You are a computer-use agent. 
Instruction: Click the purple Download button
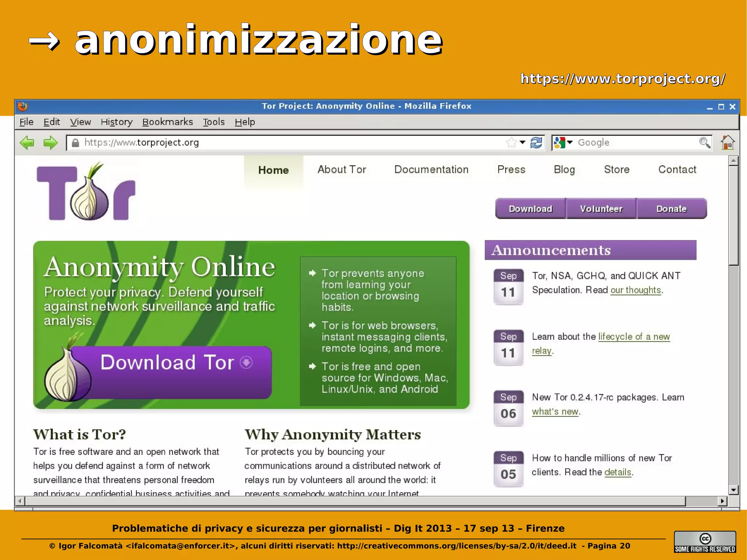(x=530, y=209)
